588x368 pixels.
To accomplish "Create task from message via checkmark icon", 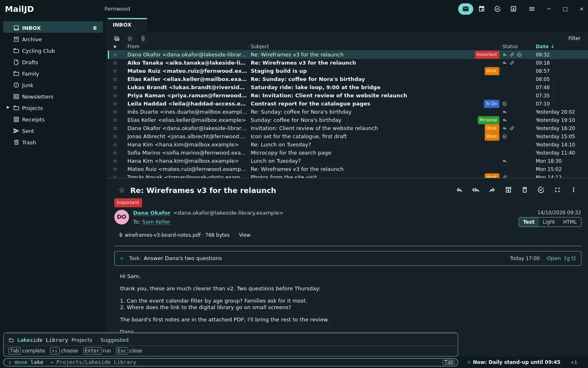I will [541, 190].
